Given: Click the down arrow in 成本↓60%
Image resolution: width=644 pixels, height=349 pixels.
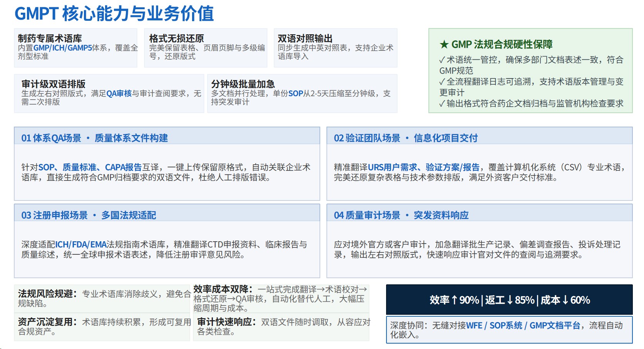Looking at the screenshot, I should pos(565,300).
